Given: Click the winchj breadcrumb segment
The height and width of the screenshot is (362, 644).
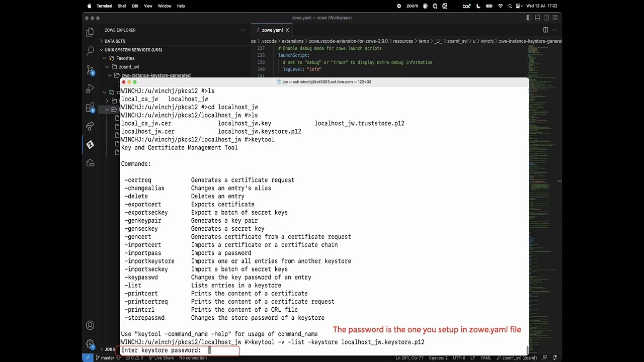Looking at the screenshot, I should tap(487, 41).
